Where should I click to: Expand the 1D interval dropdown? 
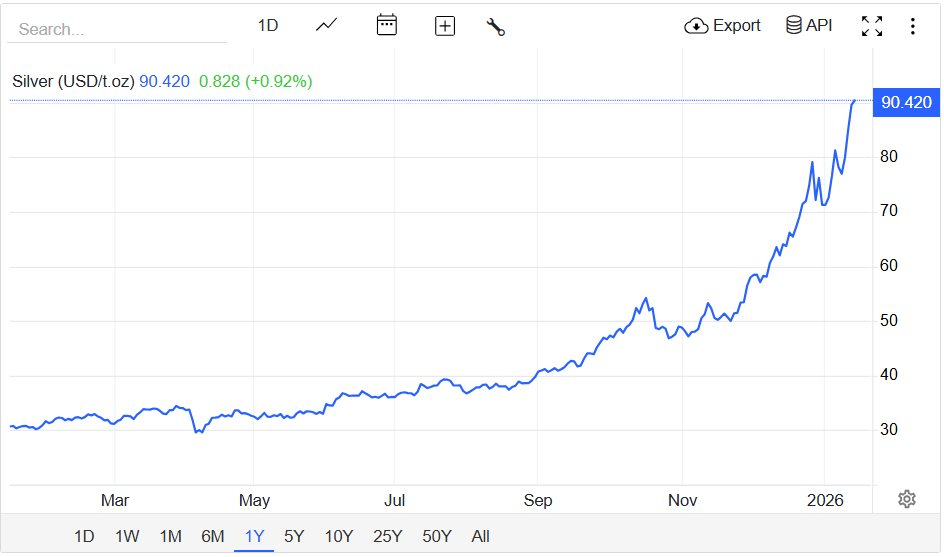pyautogui.click(x=268, y=26)
